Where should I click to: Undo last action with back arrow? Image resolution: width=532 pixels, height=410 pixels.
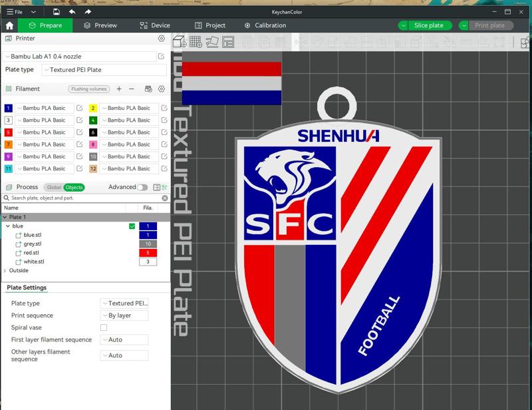[72, 12]
